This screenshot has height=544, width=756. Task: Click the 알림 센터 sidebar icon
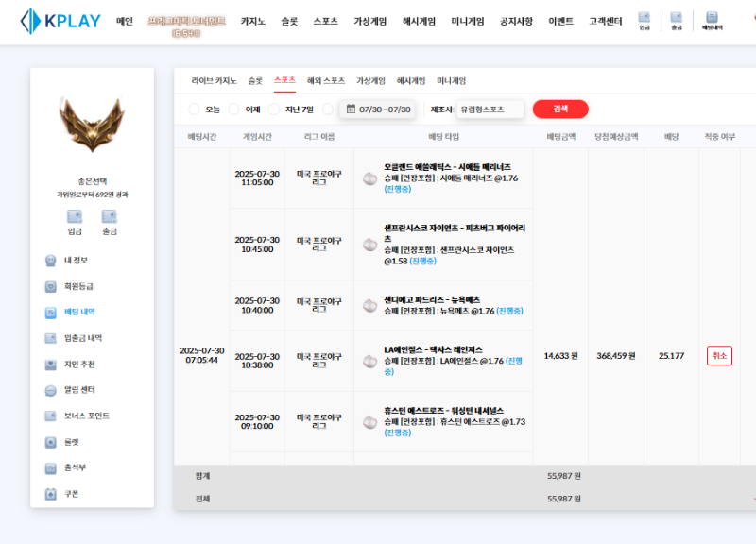click(51, 390)
